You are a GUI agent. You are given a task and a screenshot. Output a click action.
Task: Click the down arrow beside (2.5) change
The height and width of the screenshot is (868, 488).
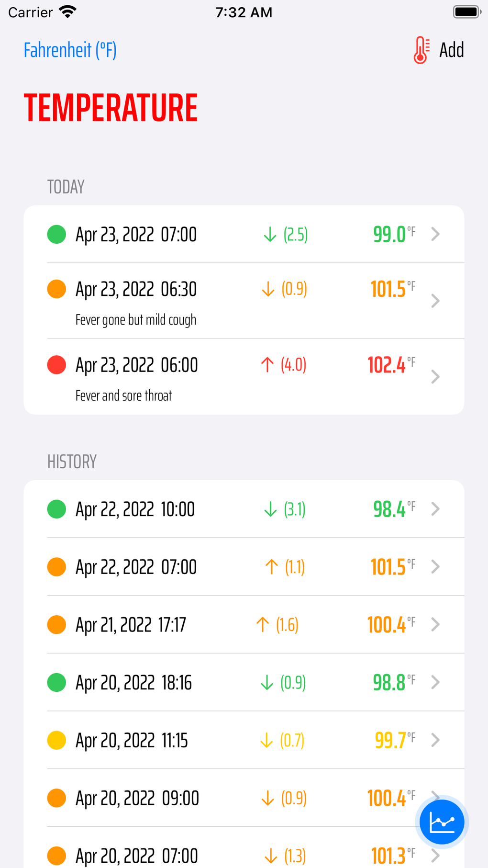point(270,235)
